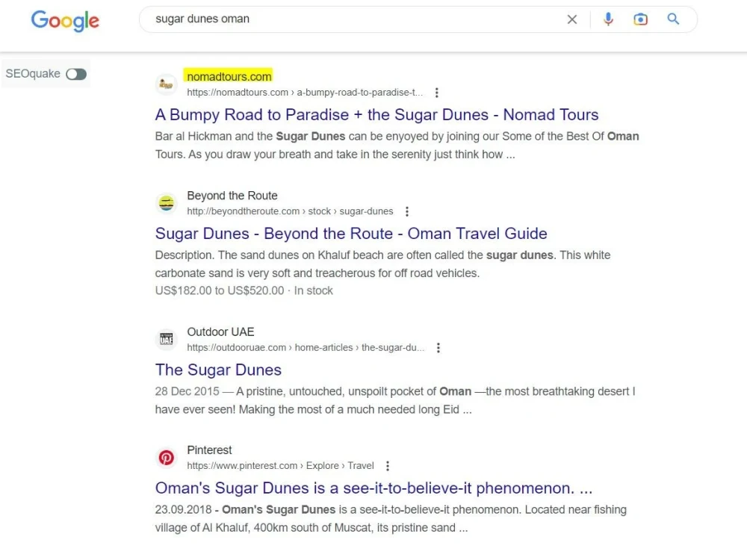This screenshot has height=560, width=747.
Task: Click the beyondtheroute.com URL breadcrumb
Action: click(290, 211)
